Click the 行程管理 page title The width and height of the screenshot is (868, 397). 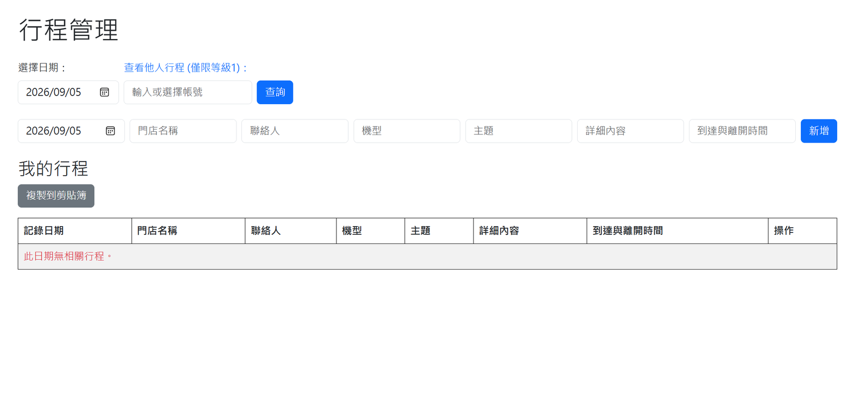point(68,30)
